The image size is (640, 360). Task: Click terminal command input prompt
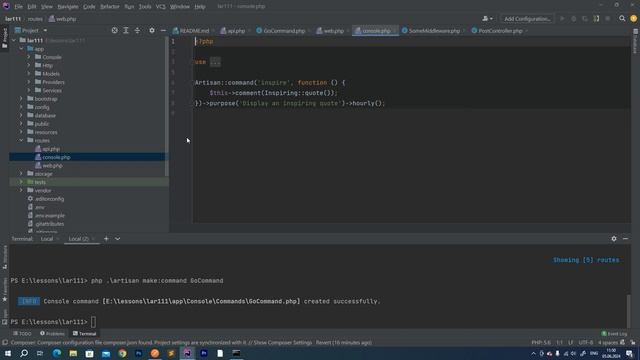point(93,322)
